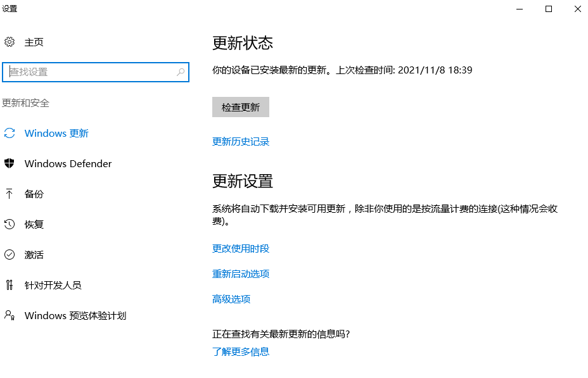Click the search magnifier icon
588x378 pixels.
tap(181, 72)
